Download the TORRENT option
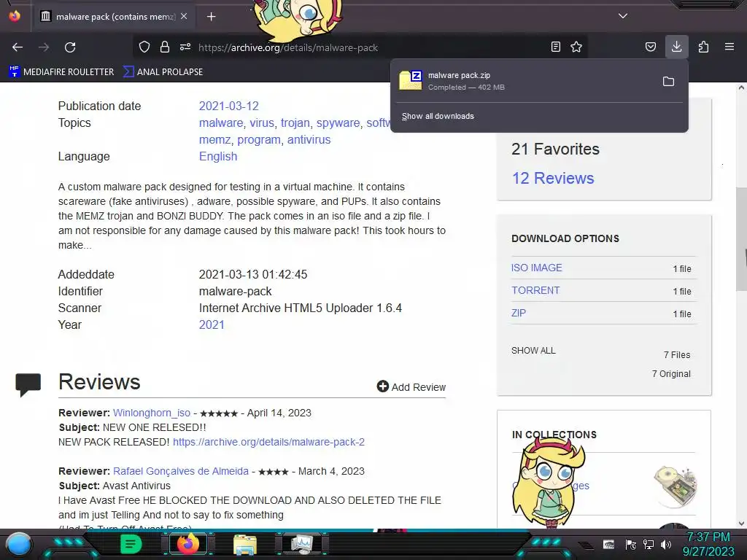Screen dimensions: 747x560 pos(535,290)
